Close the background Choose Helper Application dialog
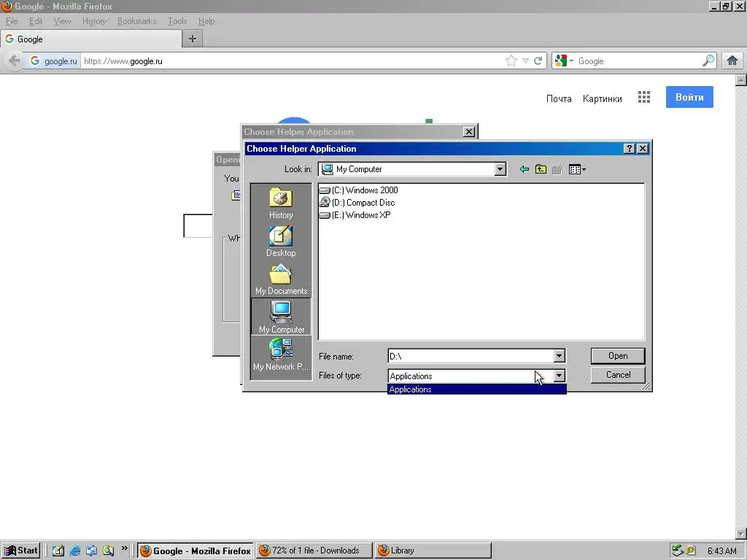 [x=469, y=132]
